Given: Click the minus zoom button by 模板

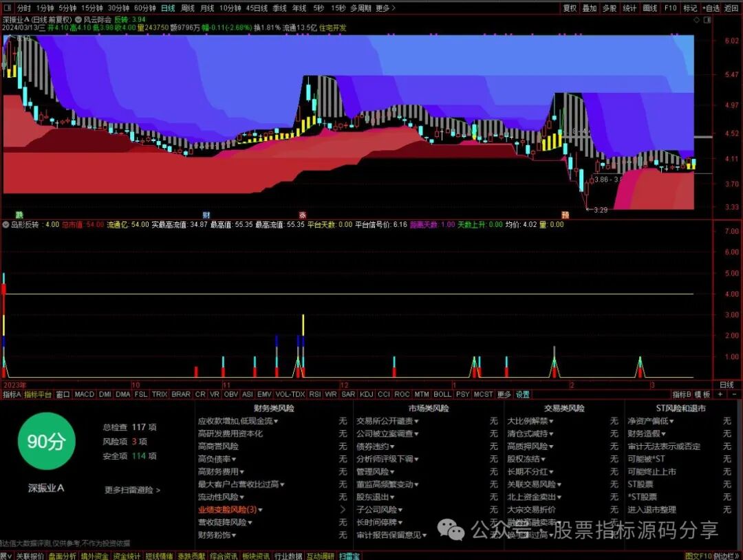Looking at the screenshot, I should pos(734,394).
